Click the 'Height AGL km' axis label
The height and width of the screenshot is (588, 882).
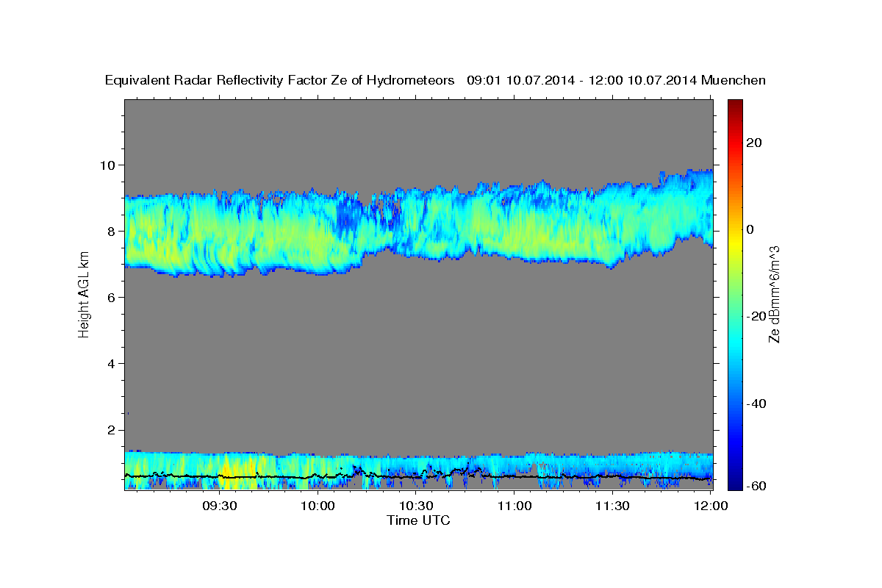click(x=85, y=294)
